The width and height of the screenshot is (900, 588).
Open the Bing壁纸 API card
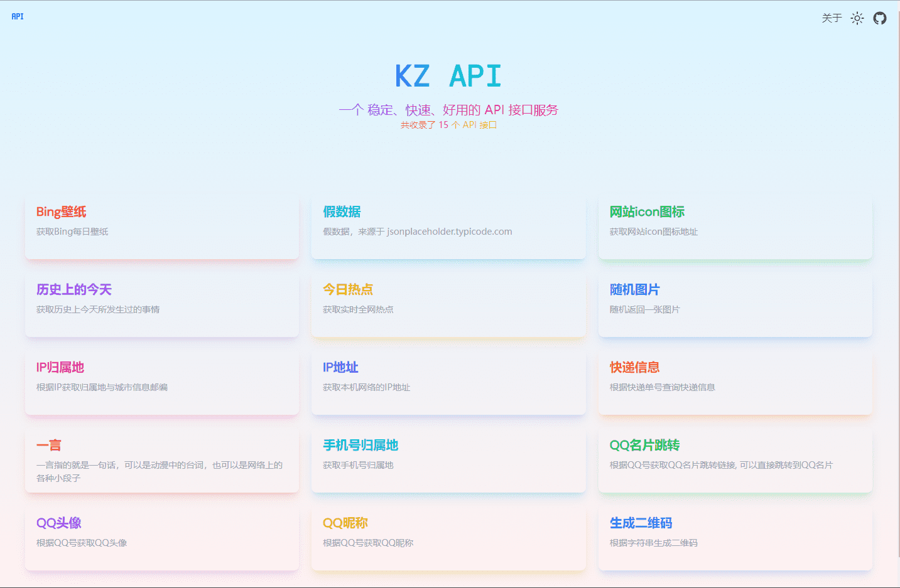(162, 226)
